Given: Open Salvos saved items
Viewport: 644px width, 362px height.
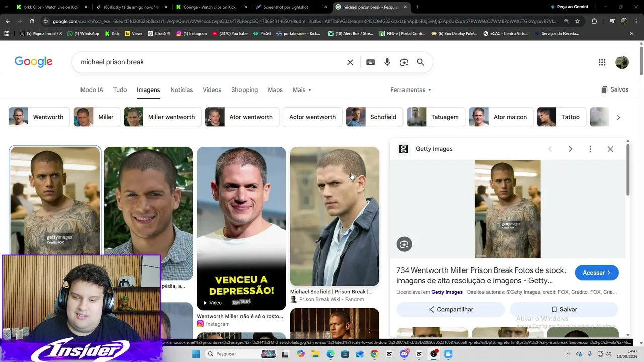Looking at the screenshot, I should coord(615,89).
